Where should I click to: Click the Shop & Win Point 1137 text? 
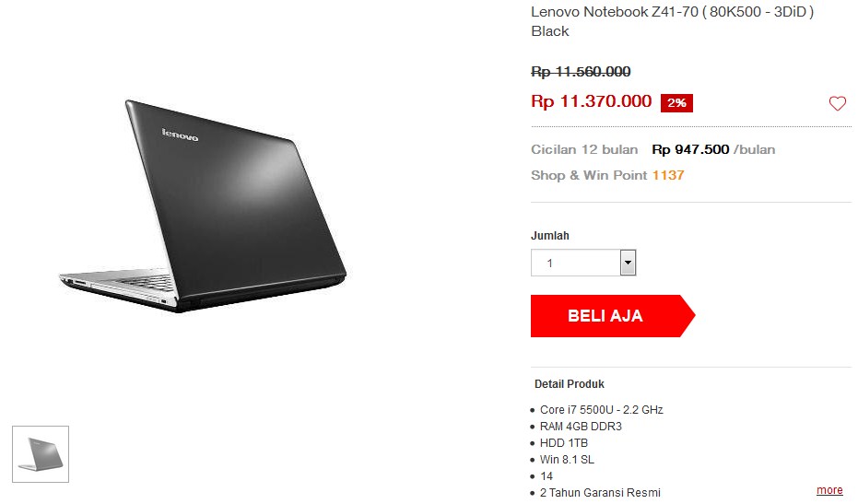(607, 175)
